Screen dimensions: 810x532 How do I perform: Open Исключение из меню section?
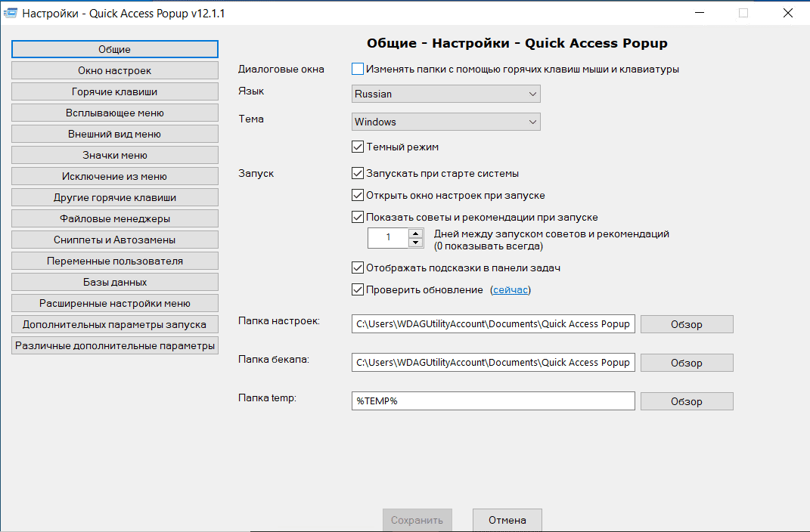115,176
